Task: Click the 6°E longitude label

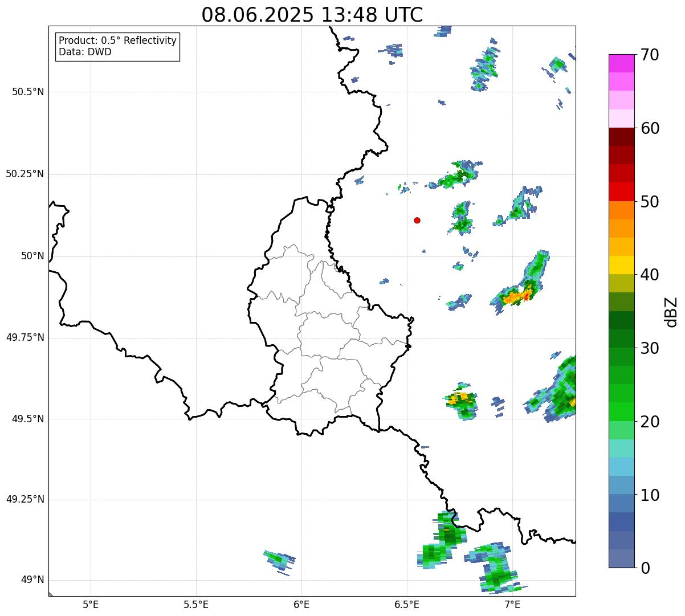Action: [x=301, y=604]
